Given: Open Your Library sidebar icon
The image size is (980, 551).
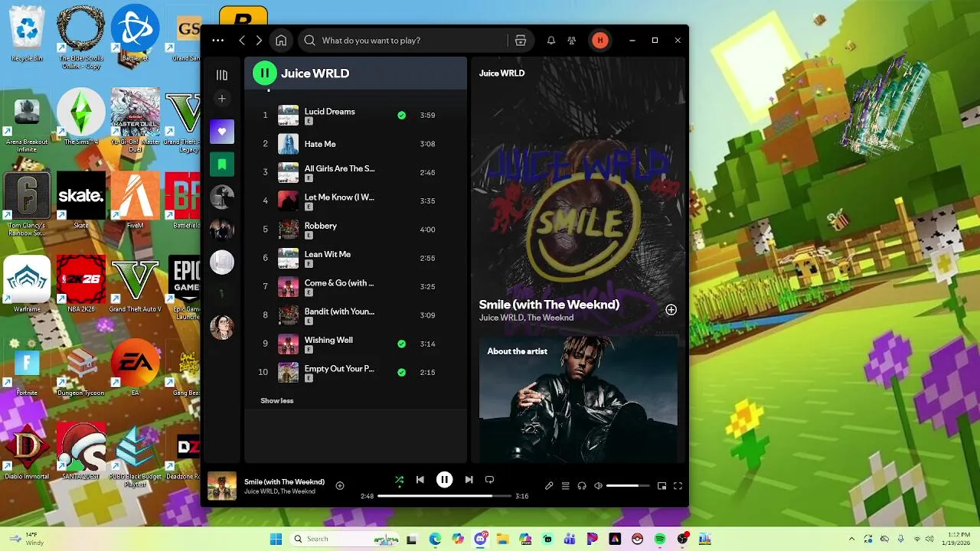Looking at the screenshot, I should (222, 74).
